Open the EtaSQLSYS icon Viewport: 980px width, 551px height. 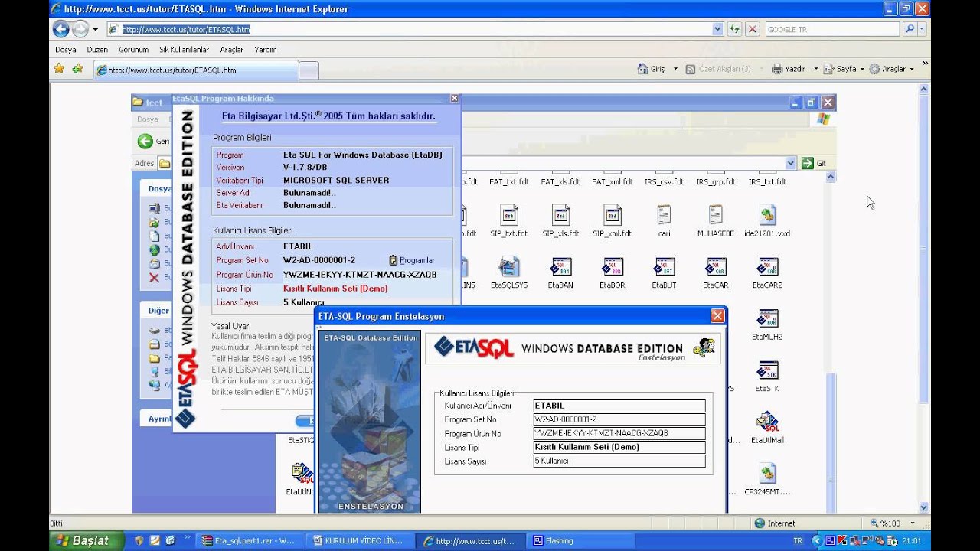(509, 267)
